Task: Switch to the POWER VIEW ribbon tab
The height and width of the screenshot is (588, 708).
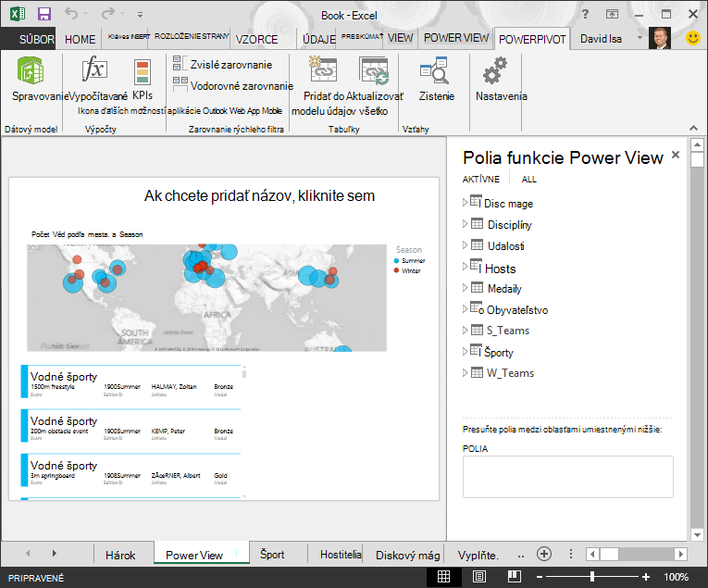Action: 456,37
